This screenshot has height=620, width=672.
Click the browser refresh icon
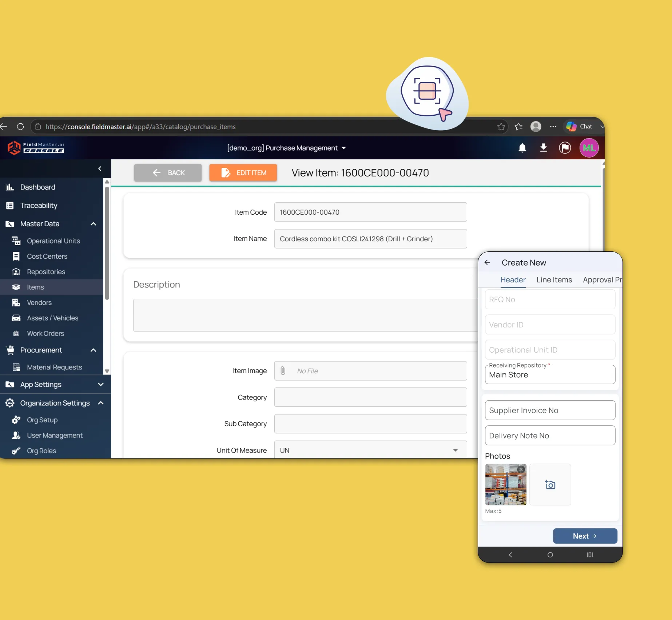point(20,127)
